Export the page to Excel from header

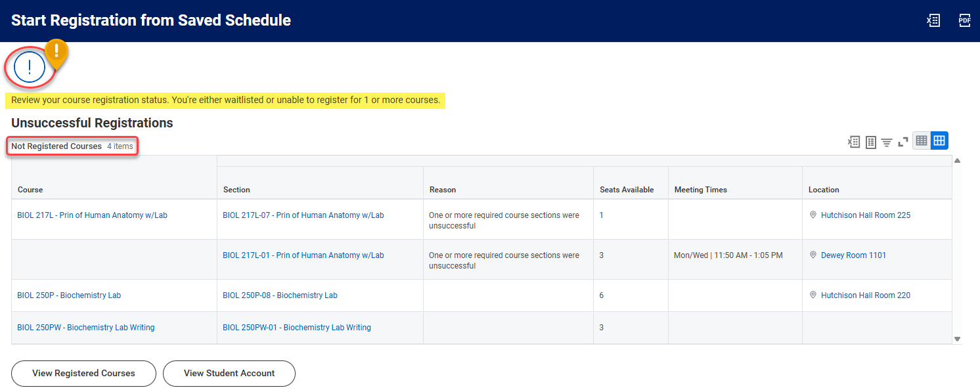tap(933, 20)
